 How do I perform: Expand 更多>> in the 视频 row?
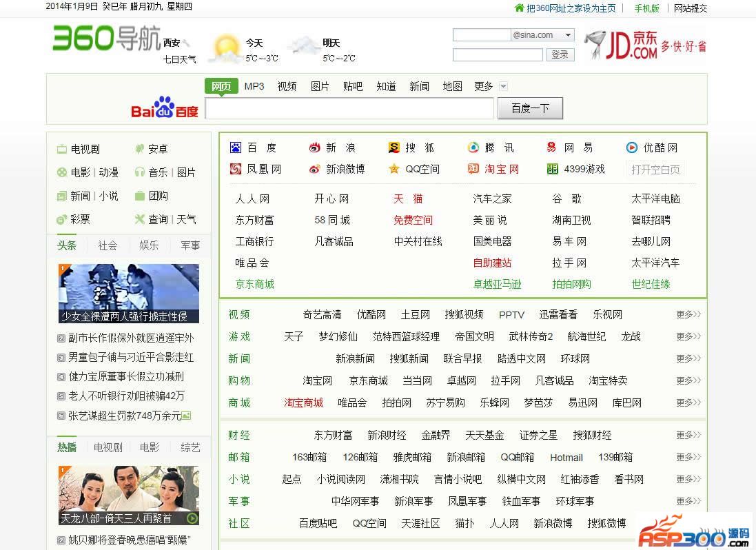[x=688, y=314]
